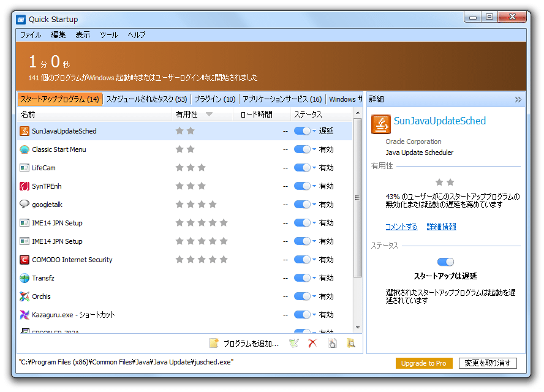This screenshot has width=544, height=392.
Task: Toggle the SynTPEnh startup switch
Action: [x=302, y=186]
